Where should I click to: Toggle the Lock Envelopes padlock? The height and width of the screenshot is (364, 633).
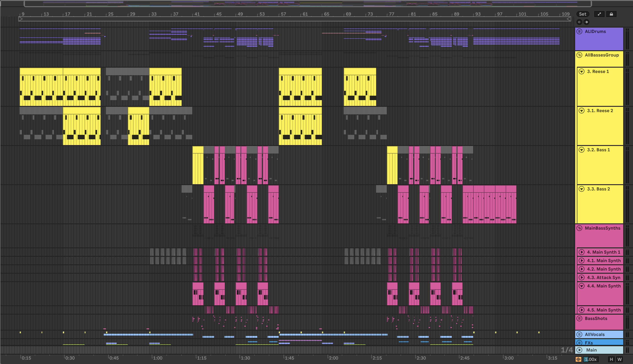pyautogui.click(x=611, y=14)
